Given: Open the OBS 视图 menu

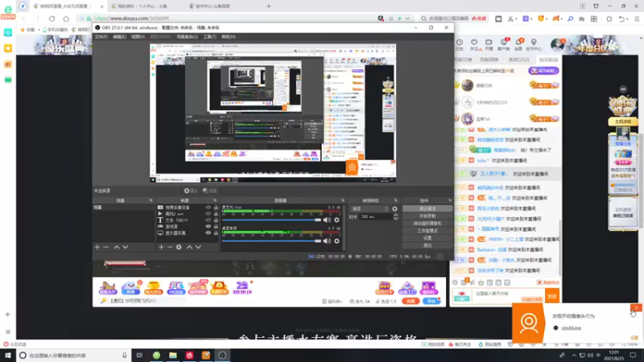Looking at the screenshot, I should click(x=138, y=37).
